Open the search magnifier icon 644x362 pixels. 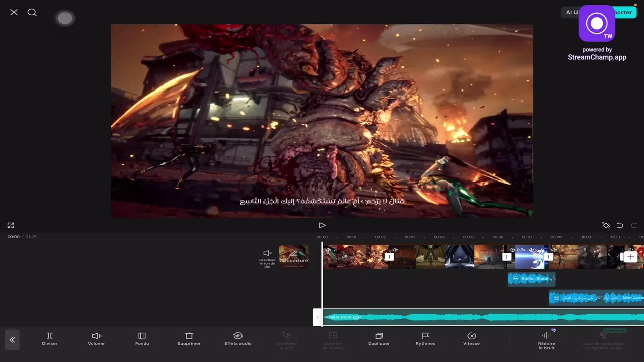point(32,12)
